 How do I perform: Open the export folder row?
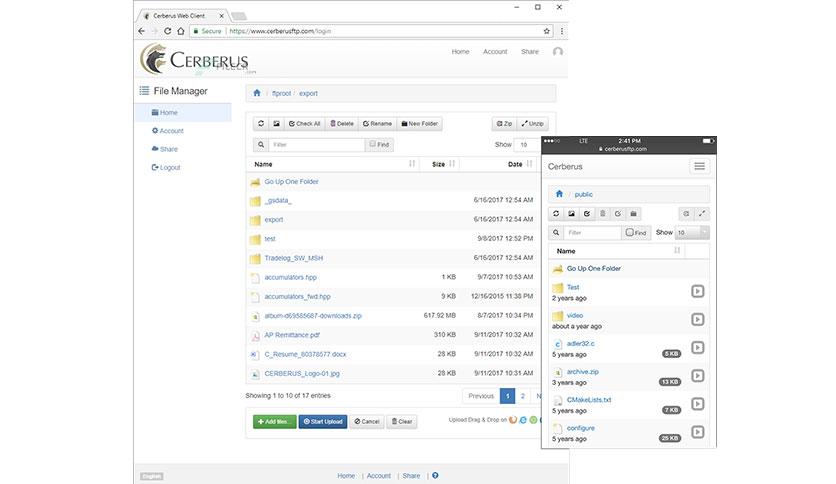pyautogui.click(x=274, y=220)
